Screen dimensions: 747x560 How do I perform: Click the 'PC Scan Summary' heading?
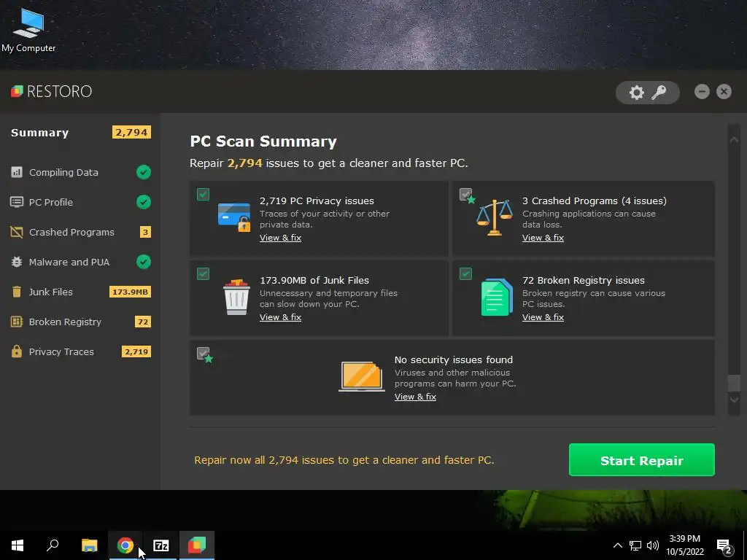263,141
